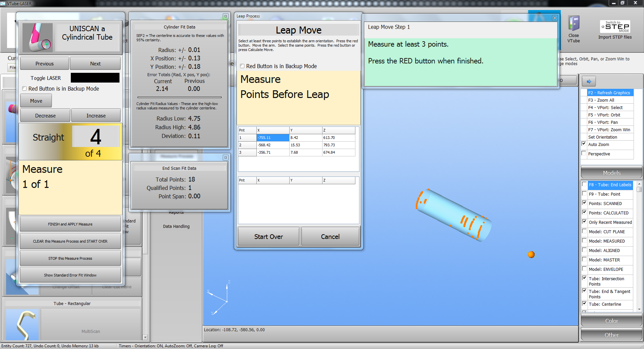Click the blue arrow button above viewport list

(589, 82)
